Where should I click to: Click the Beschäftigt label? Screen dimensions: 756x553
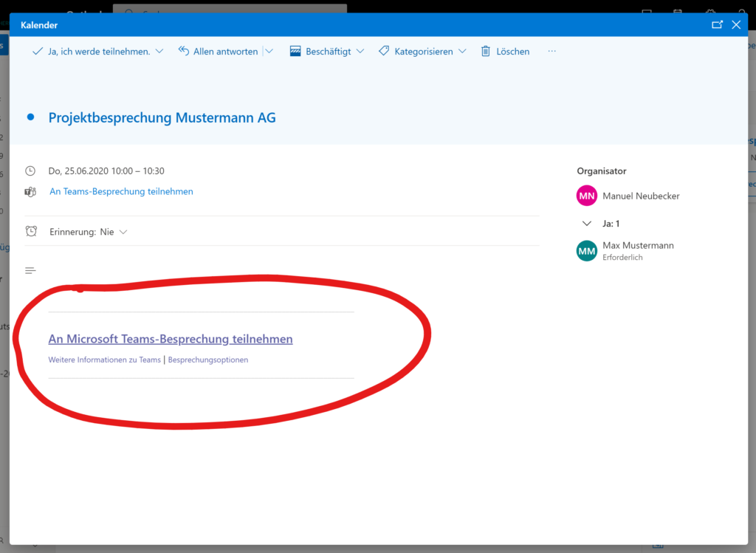[329, 52]
